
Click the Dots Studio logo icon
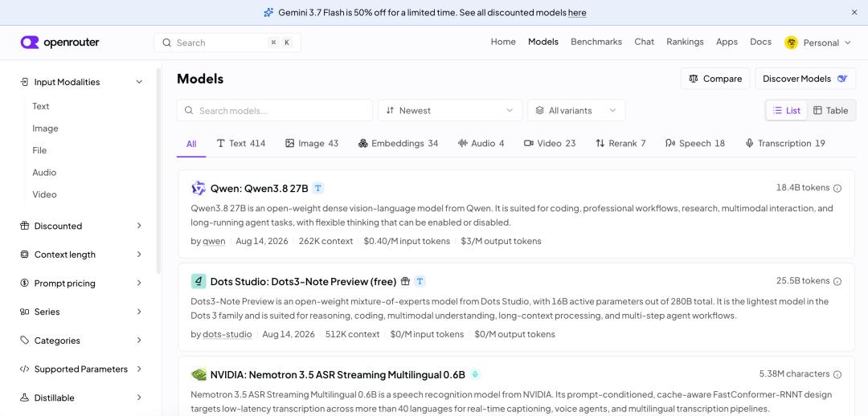tap(199, 282)
